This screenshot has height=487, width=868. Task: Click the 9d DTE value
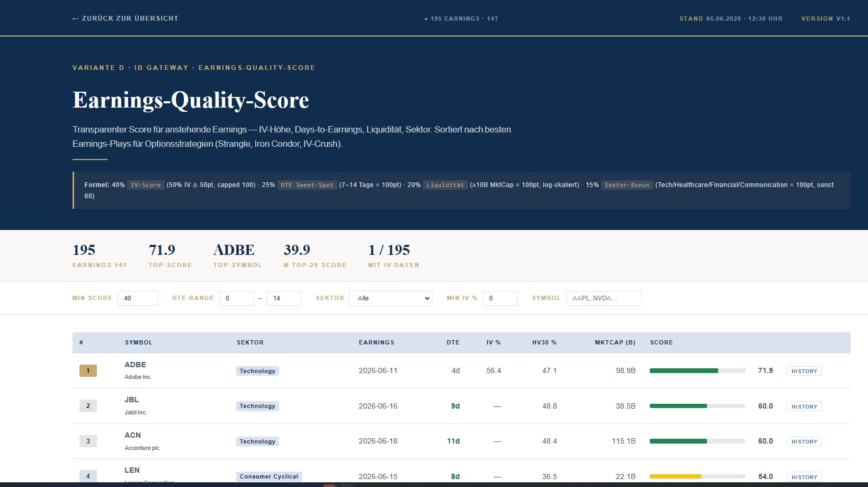[x=455, y=406]
